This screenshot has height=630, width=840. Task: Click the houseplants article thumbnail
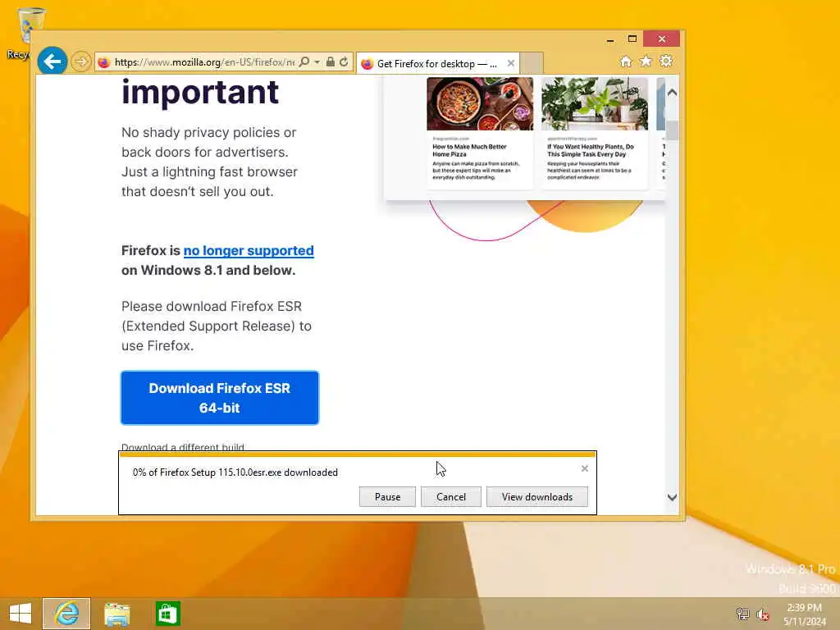tap(595, 104)
